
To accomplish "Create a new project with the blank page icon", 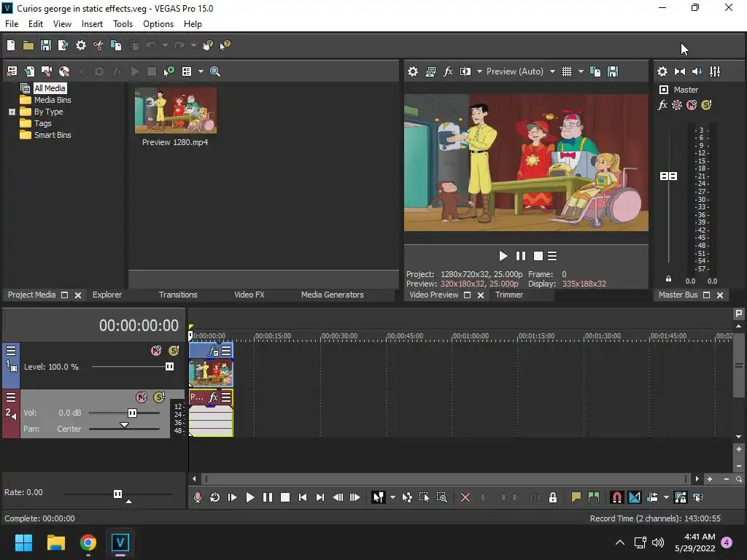I will pyautogui.click(x=11, y=45).
